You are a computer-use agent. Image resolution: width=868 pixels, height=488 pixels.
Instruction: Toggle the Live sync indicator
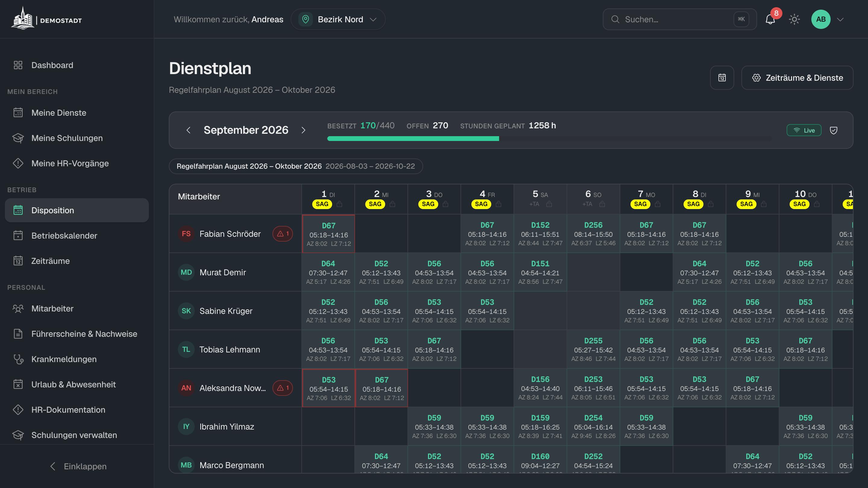coord(804,130)
